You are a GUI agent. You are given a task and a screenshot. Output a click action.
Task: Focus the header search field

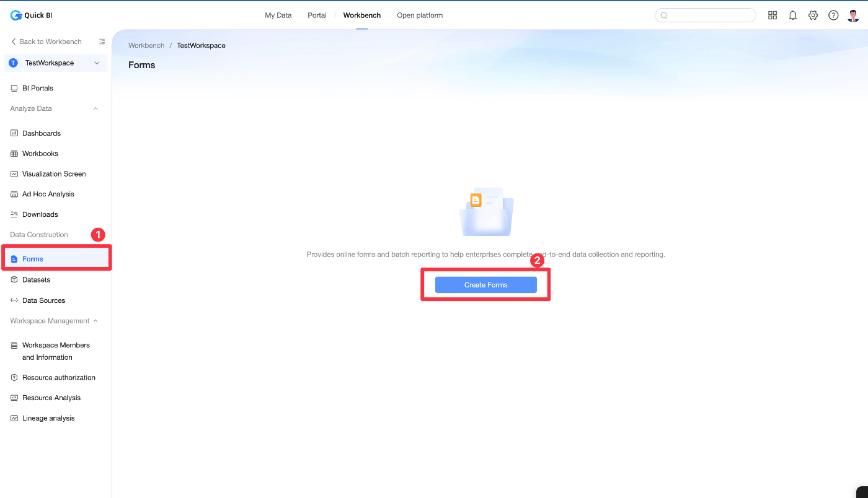706,15
